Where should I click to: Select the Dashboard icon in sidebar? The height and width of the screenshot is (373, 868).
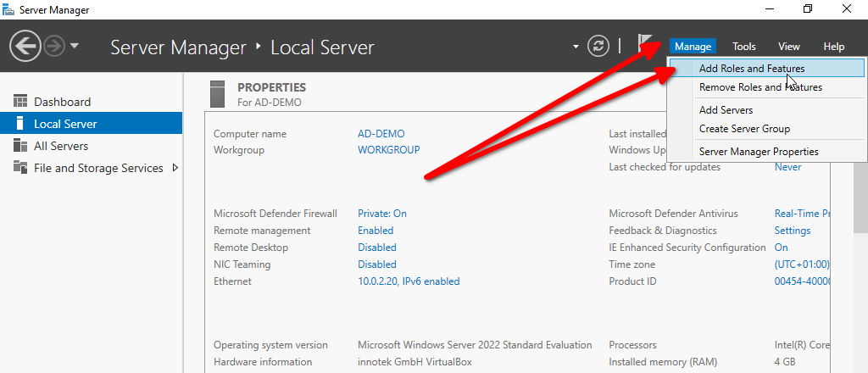pyautogui.click(x=20, y=102)
